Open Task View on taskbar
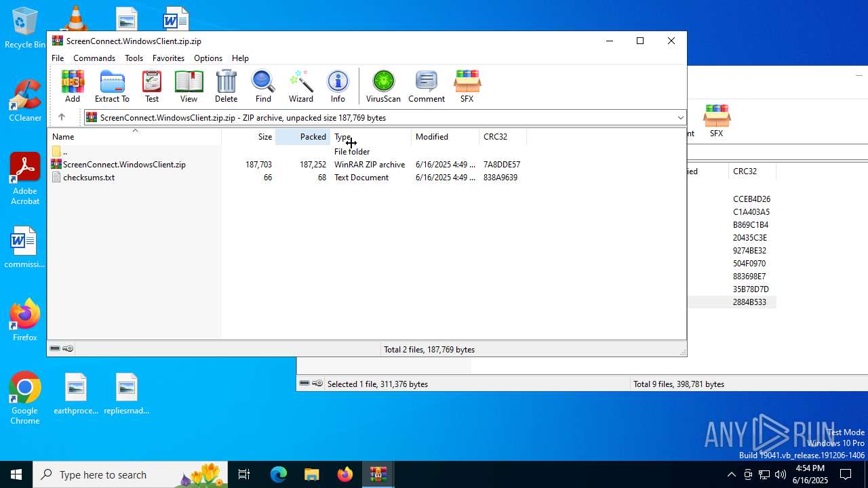Image resolution: width=868 pixels, height=488 pixels. point(244,474)
